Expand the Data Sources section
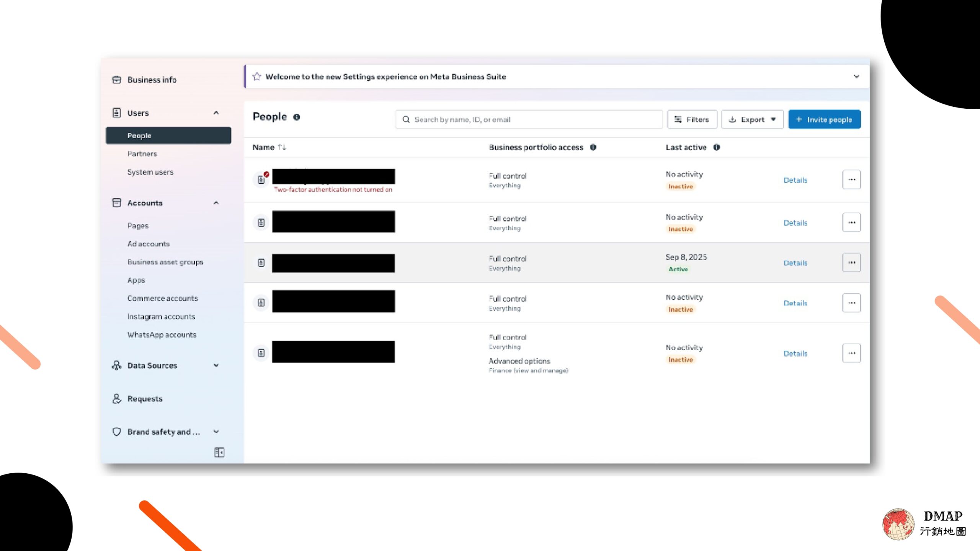This screenshot has height=551, width=980. 216,365
